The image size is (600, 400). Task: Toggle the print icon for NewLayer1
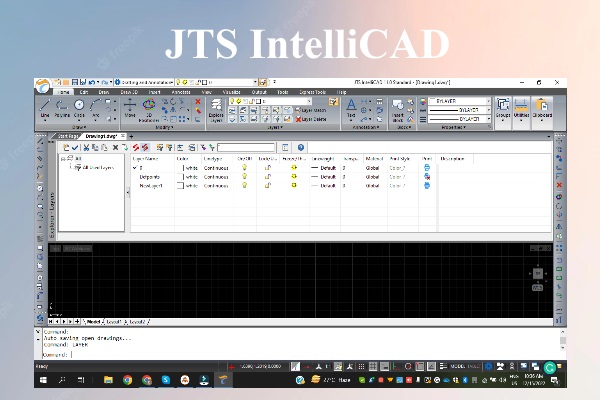pos(427,185)
